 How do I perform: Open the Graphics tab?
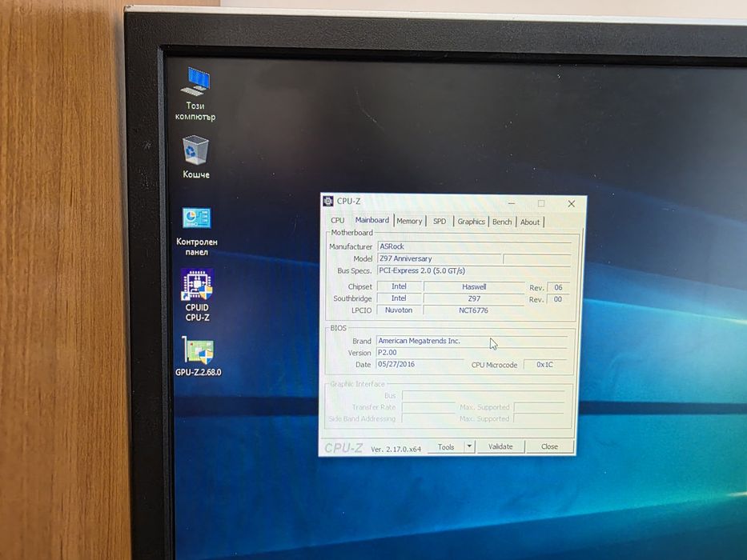(471, 222)
